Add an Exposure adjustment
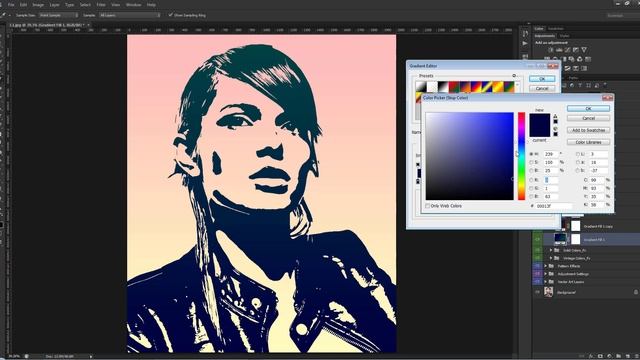The image size is (640, 360). click(576, 50)
